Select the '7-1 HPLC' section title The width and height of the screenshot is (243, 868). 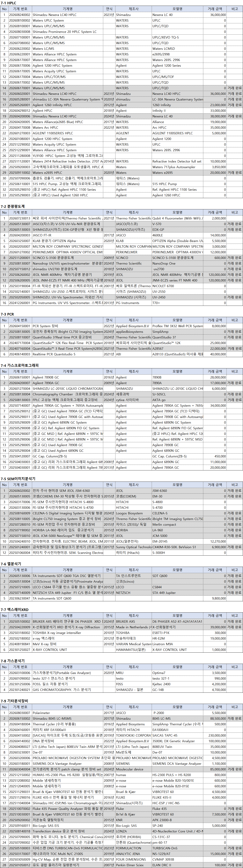coord(8,3)
